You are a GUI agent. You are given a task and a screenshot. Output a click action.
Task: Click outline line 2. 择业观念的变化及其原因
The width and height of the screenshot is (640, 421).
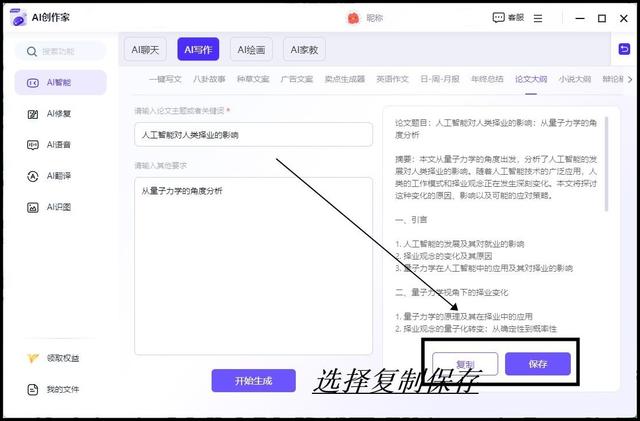[444, 256]
